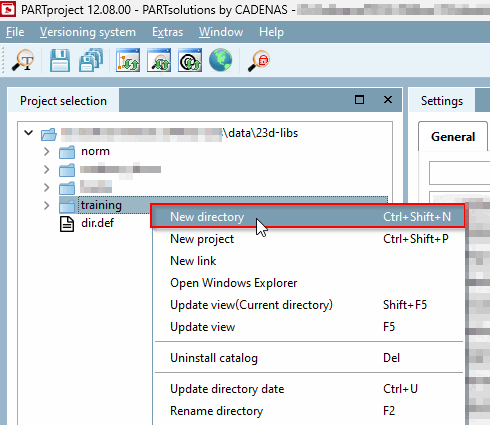Select Open Windows Explorer entry

tap(309, 283)
